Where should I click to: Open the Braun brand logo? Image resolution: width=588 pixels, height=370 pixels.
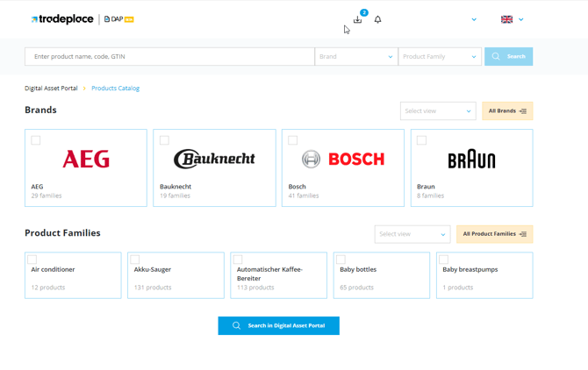click(x=472, y=160)
